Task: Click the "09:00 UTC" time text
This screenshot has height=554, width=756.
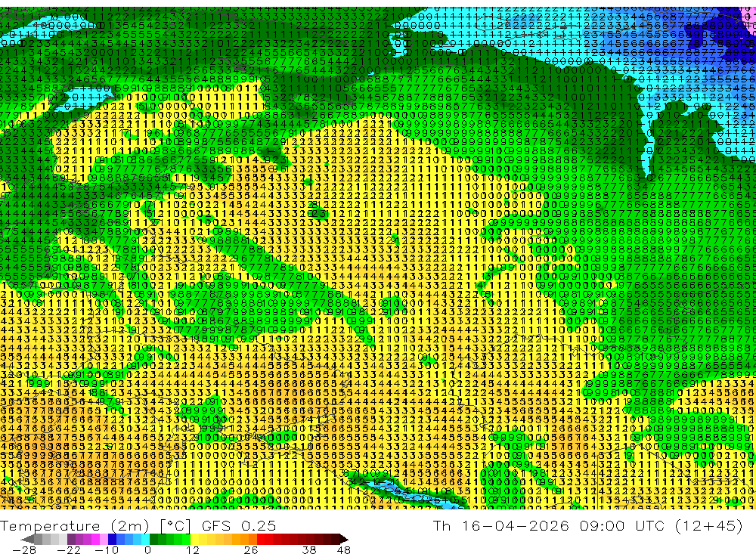Action: coord(622,525)
